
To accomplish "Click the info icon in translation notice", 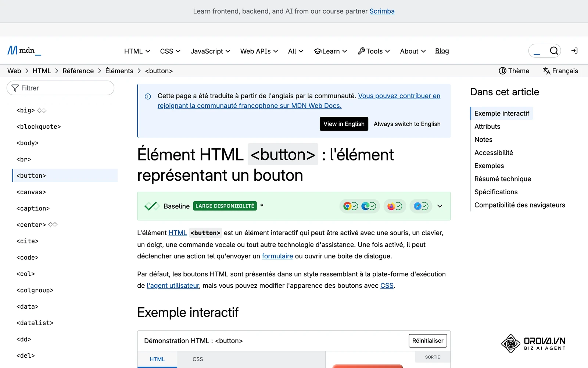I will point(148,96).
